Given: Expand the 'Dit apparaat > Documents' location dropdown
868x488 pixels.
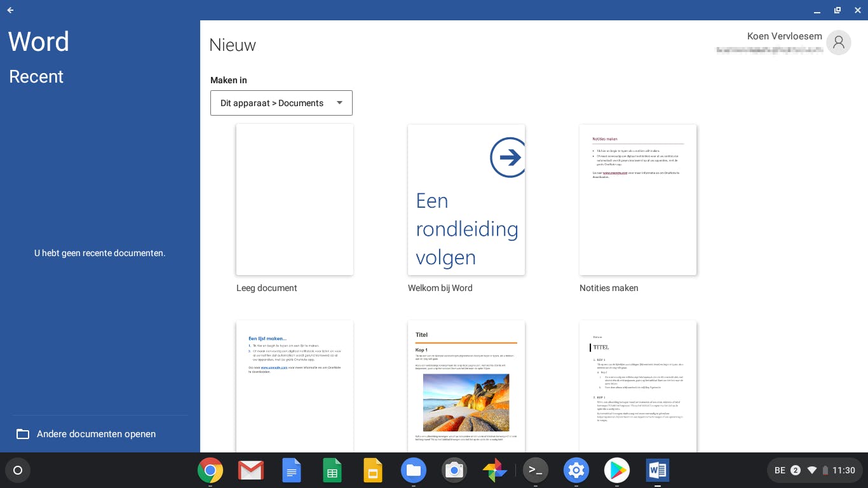Looking at the screenshot, I should [x=281, y=103].
